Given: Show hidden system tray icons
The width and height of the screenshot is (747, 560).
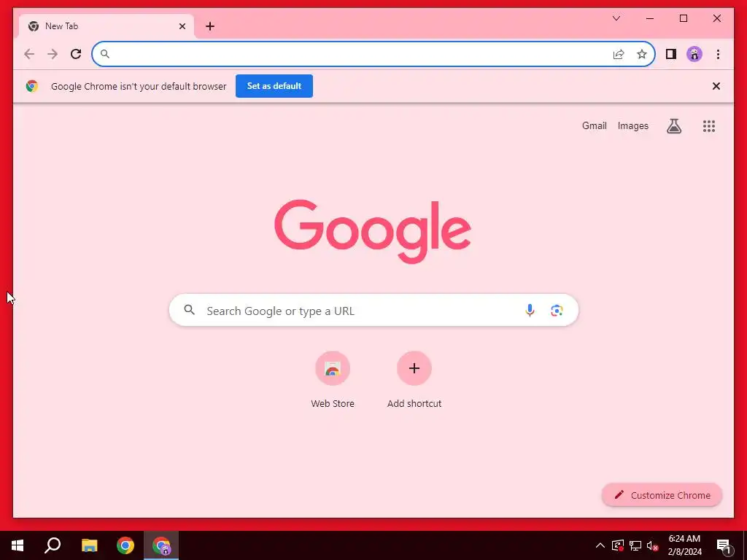Looking at the screenshot, I should tap(600, 545).
